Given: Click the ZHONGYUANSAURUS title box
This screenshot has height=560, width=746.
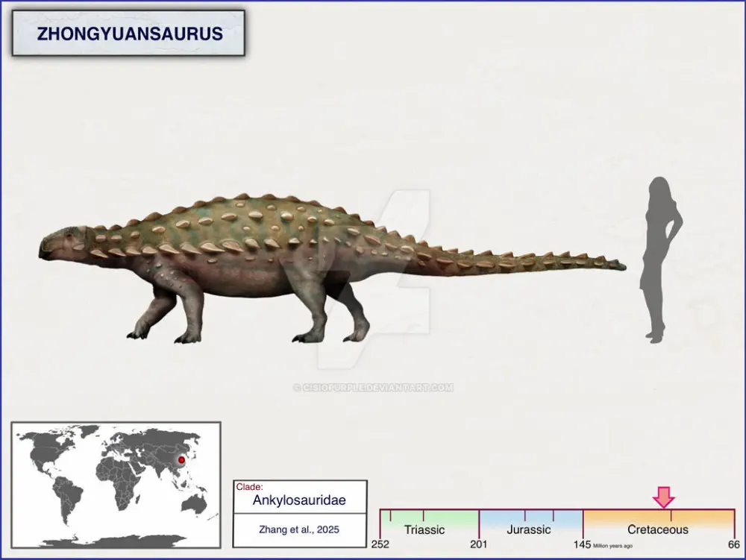Looking at the screenshot, I should point(128,33).
